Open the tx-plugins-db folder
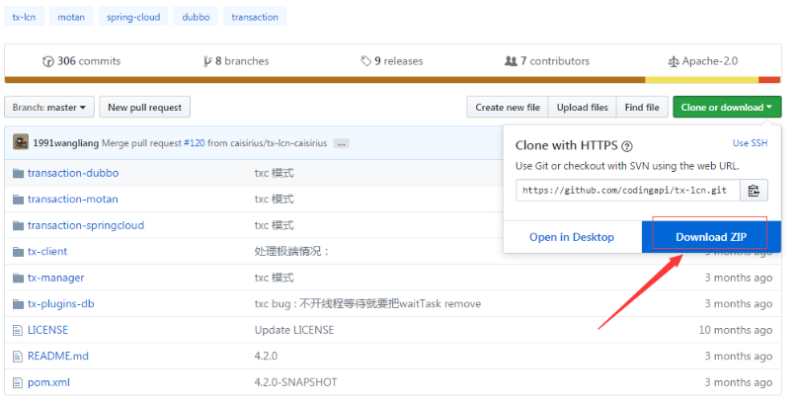The image size is (786, 411). pyautogui.click(x=61, y=303)
